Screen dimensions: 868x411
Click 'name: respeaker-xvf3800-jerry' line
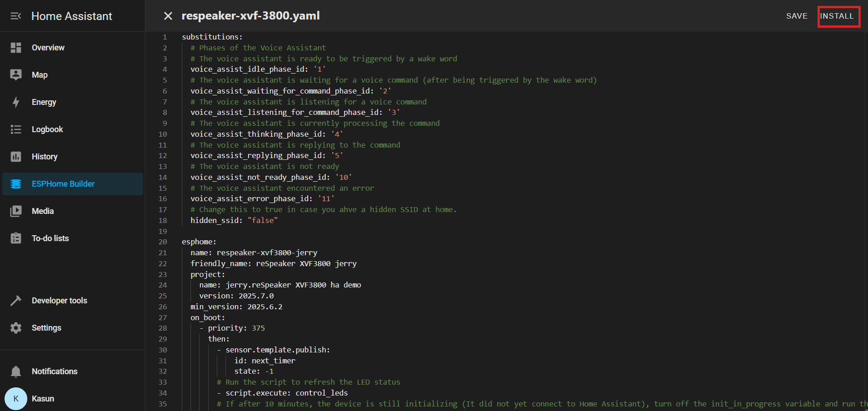click(x=254, y=253)
